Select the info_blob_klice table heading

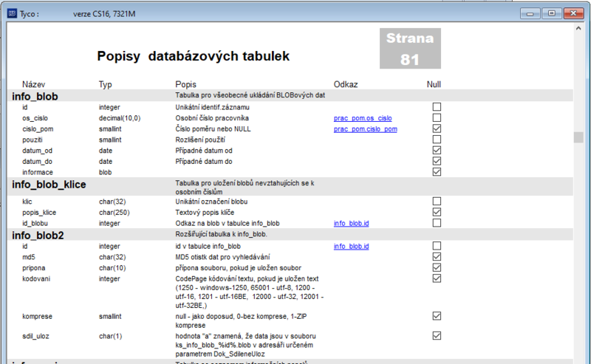click(49, 185)
